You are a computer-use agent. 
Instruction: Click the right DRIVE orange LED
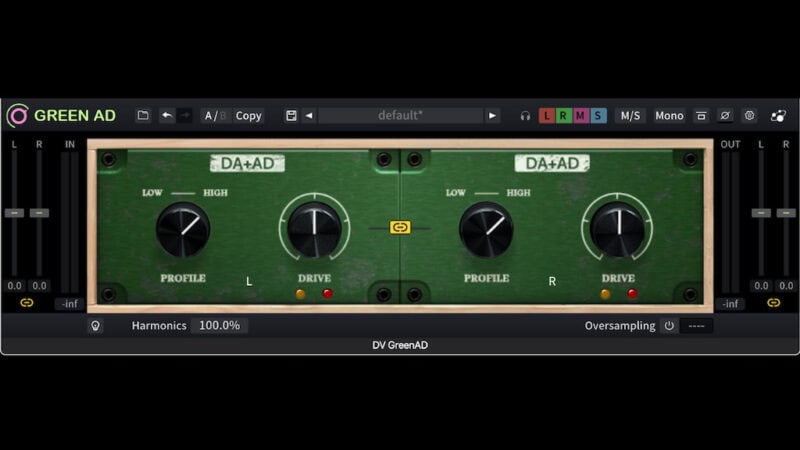pyautogui.click(x=605, y=294)
